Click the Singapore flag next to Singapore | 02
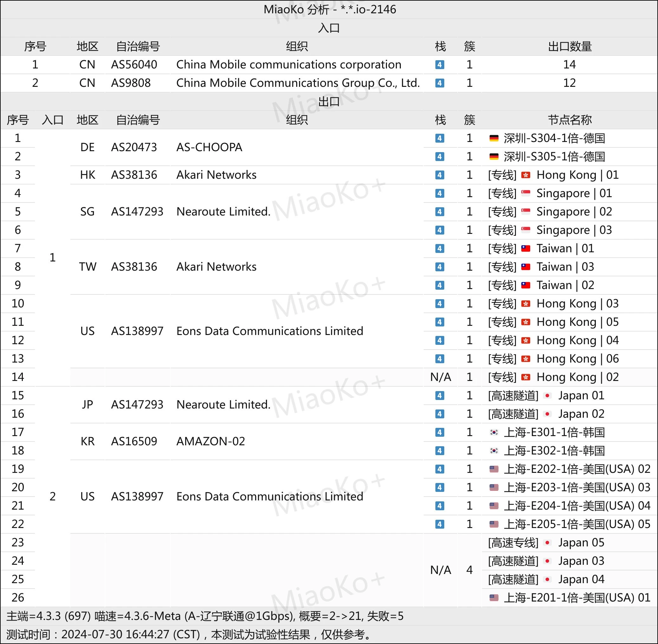The image size is (658, 644). click(526, 212)
